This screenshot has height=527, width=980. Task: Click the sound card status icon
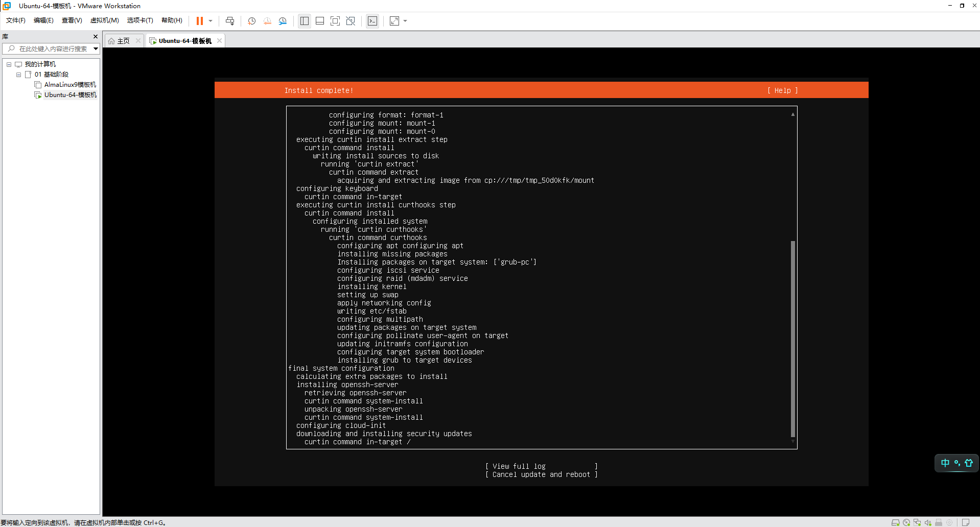coord(928,522)
